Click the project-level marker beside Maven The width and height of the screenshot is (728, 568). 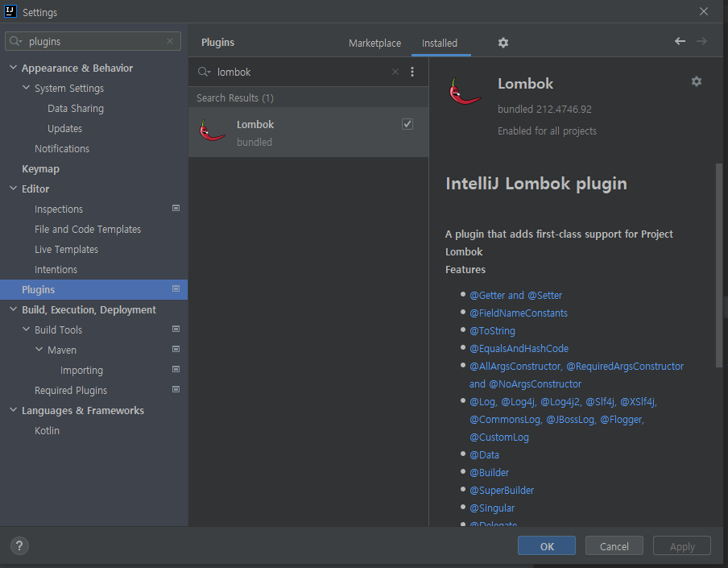click(176, 349)
